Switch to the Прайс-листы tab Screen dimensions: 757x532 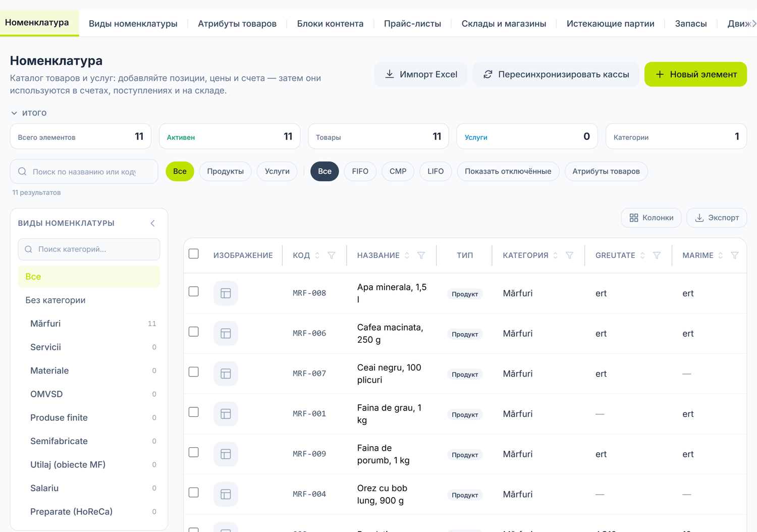coord(412,24)
